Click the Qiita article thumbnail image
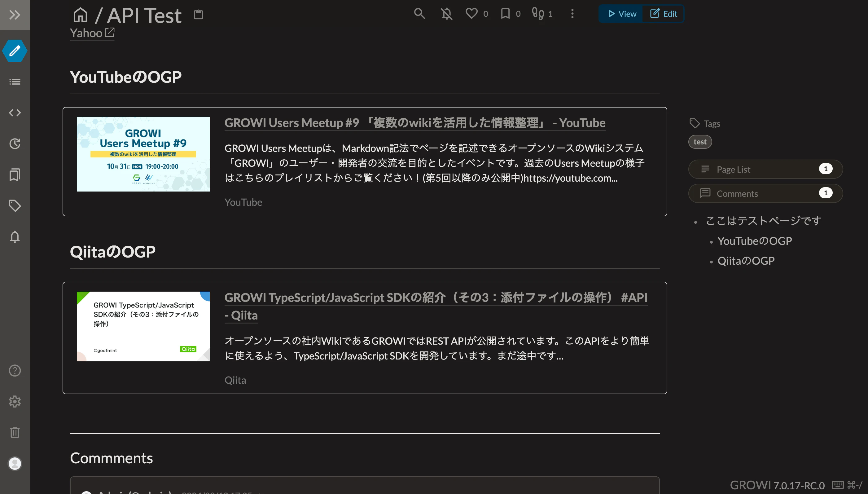868x494 pixels. [x=143, y=326]
